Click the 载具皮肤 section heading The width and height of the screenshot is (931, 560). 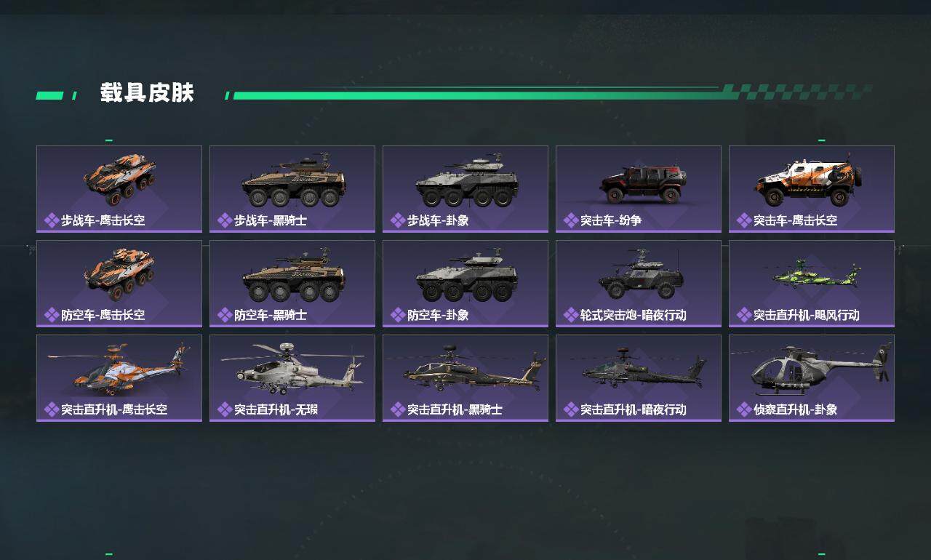click(x=147, y=93)
